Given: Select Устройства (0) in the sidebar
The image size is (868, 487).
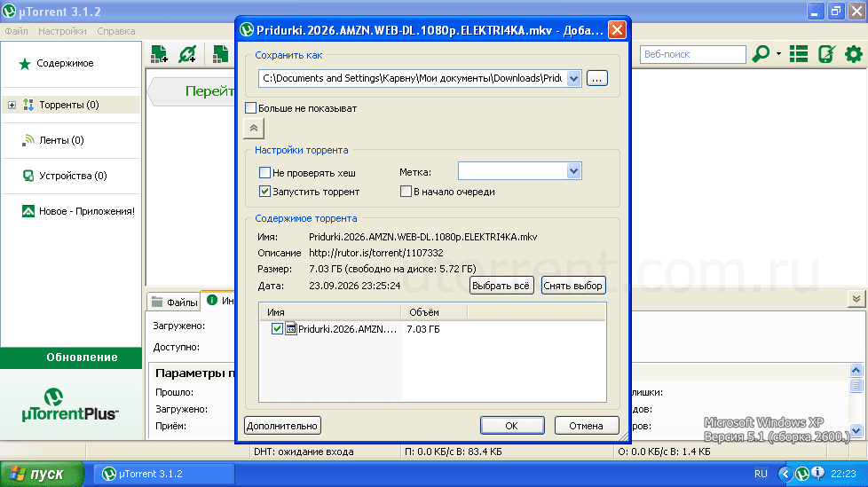Looking at the screenshot, I should coord(71,176).
